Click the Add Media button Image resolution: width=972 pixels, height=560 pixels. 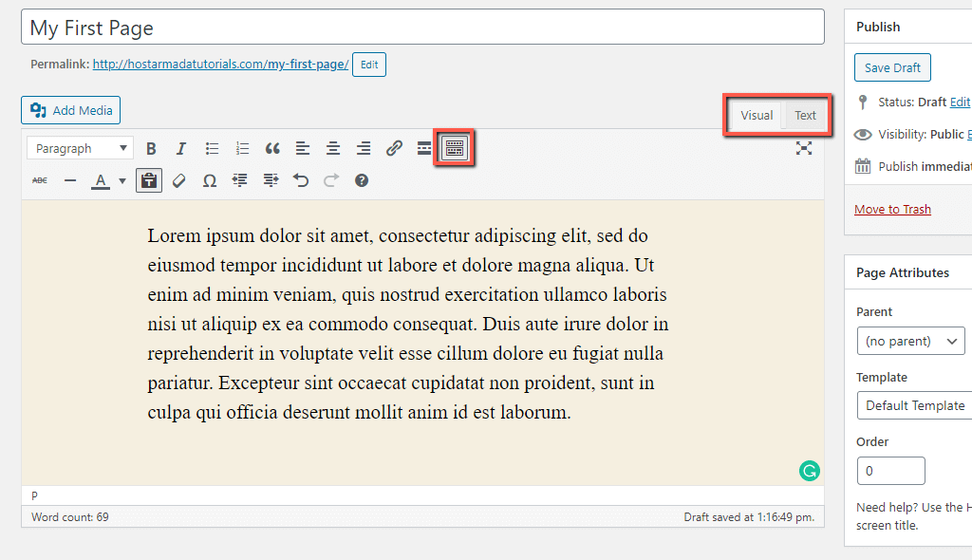click(70, 110)
